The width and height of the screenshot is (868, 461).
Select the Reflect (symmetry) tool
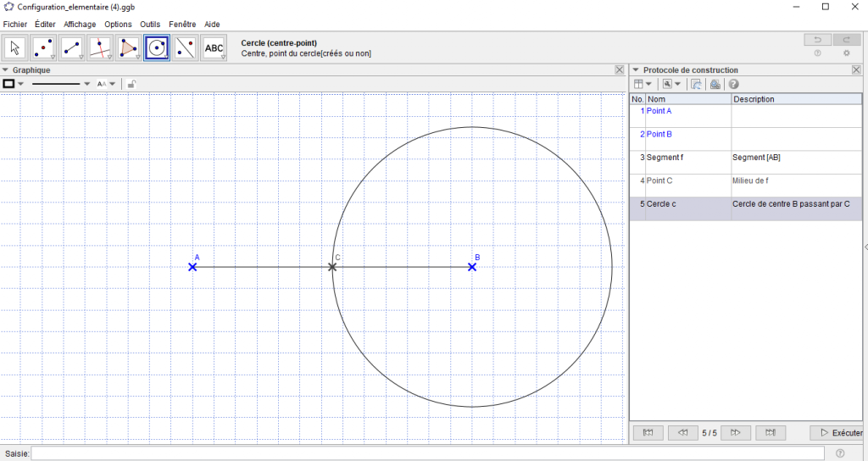(x=185, y=47)
